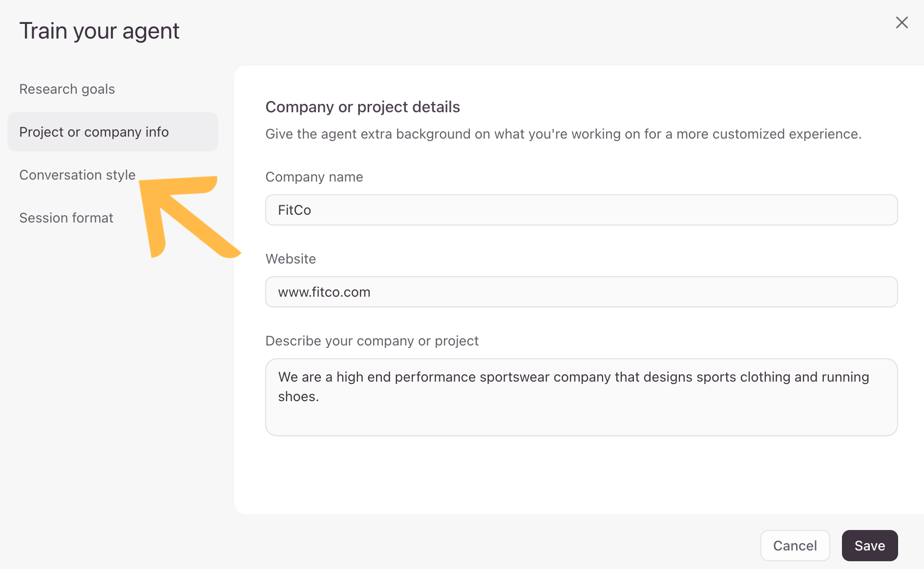Place cursor on word 'shoes.' in description
Viewport: 924px width, 569px height.
tap(298, 396)
